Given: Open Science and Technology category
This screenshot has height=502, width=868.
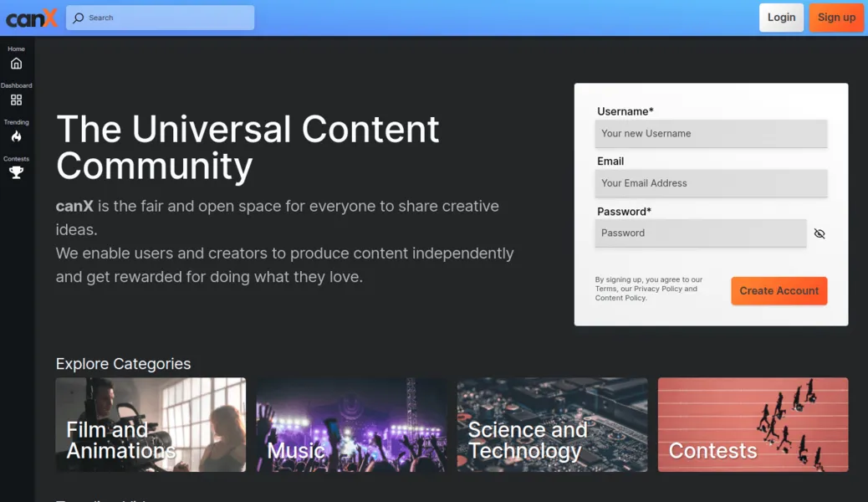Looking at the screenshot, I should click(552, 424).
